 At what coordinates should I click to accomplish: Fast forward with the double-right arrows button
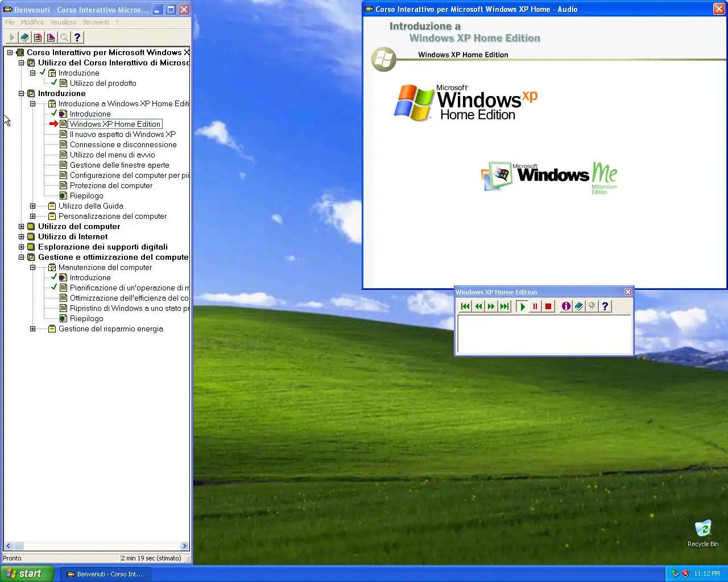click(x=491, y=306)
